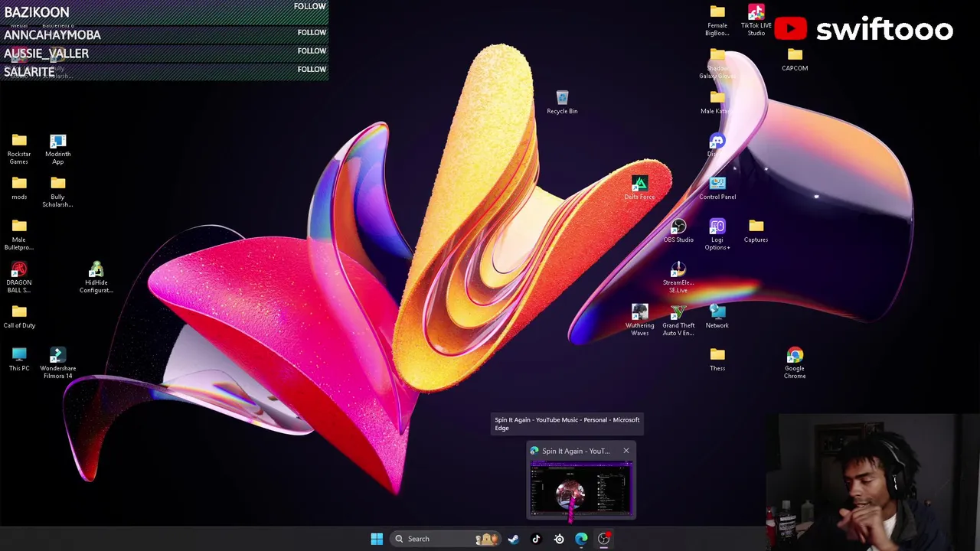Open the Call of Duty folder
Image resolution: width=980 pixels, height=551 pixels.
coord(19,317)
